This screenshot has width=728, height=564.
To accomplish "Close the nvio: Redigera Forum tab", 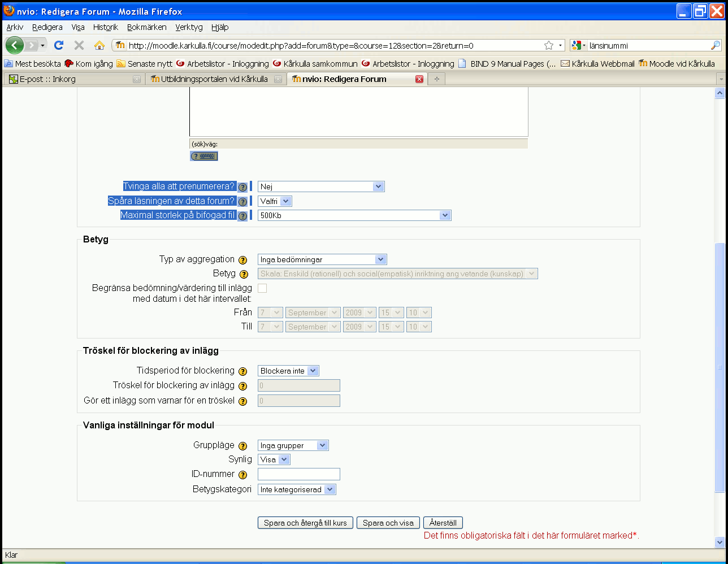I will pos(419,79).
